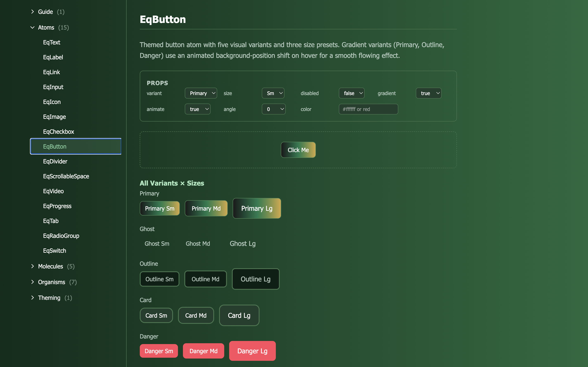The height and width of the screenshot is (367, 588).
Task: Open the angle dropdown
Action: 274,109
